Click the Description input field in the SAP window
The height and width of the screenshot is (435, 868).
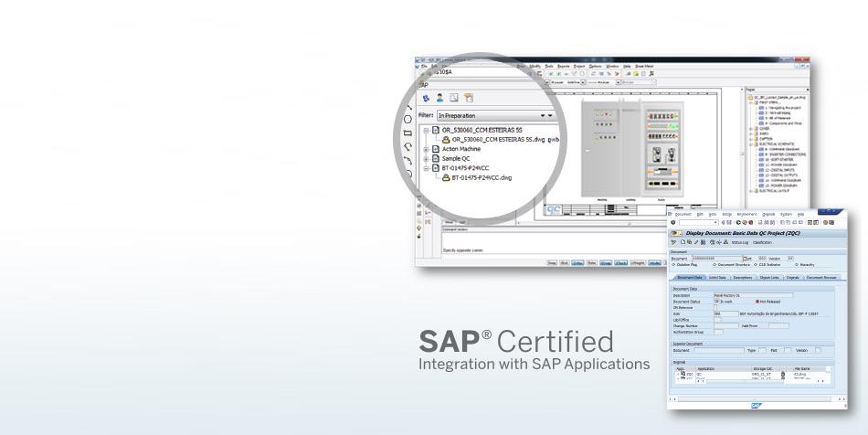click(753, 295)
